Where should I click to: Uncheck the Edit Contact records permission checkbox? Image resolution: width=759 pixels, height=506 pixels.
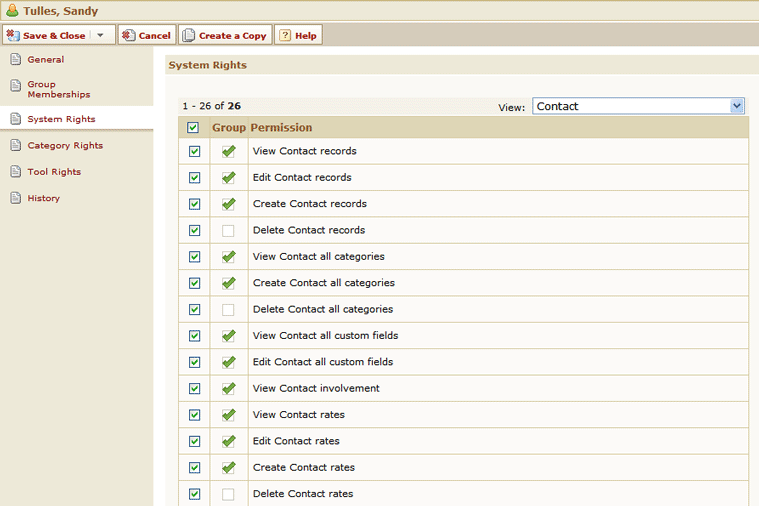tap(195, 178)
